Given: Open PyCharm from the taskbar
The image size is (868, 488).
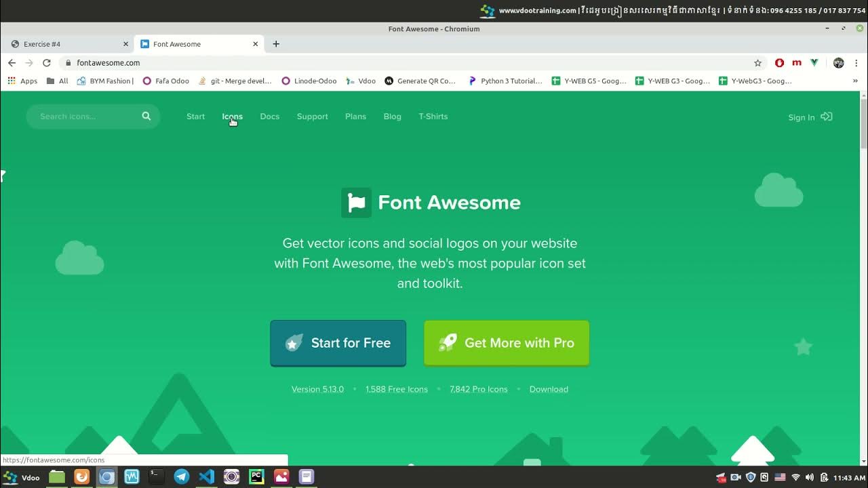Looking at the screenshot, I should coord(256,476).
